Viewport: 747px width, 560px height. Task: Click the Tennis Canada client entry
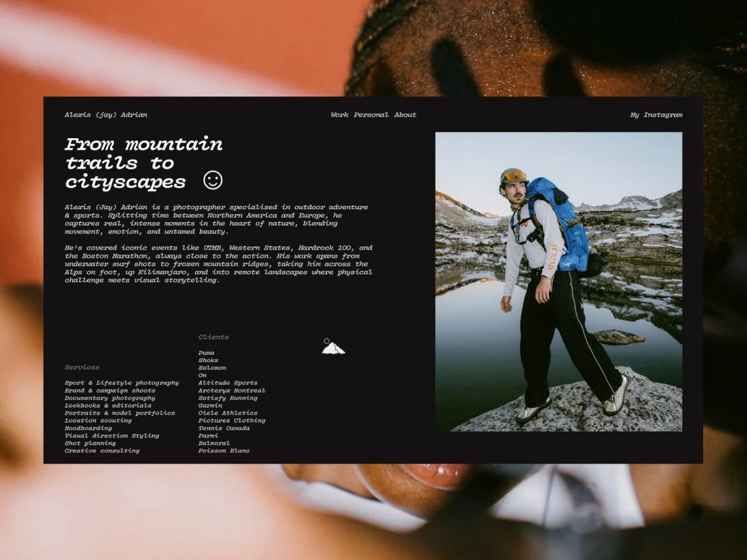(224, 428)
